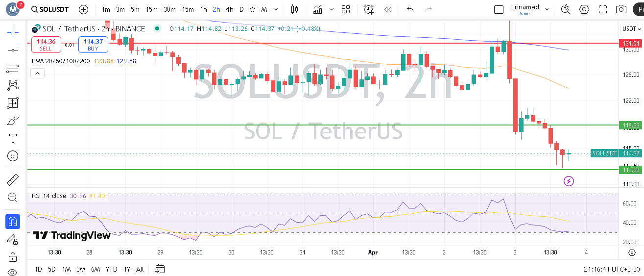644x276 pixels.
Task: Click the SELL 114.36 button
Action: click(46, 45)
